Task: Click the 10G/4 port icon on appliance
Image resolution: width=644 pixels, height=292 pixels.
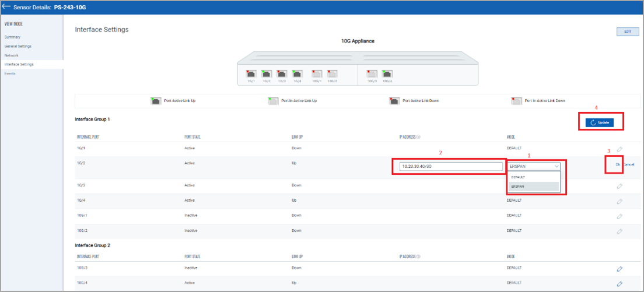Action: (387, 74)
